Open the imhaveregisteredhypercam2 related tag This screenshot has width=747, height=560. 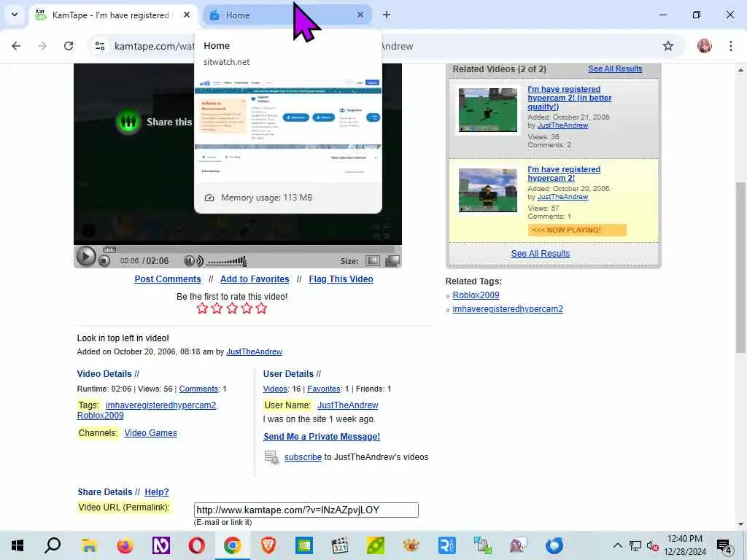(x=508, y=309)
